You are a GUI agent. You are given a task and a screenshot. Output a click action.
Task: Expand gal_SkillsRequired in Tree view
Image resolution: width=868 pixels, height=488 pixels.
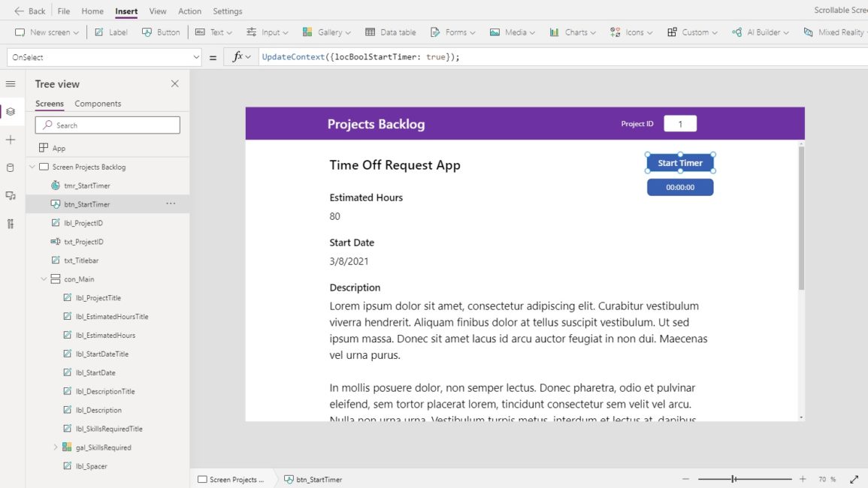[x=55, y=447]
